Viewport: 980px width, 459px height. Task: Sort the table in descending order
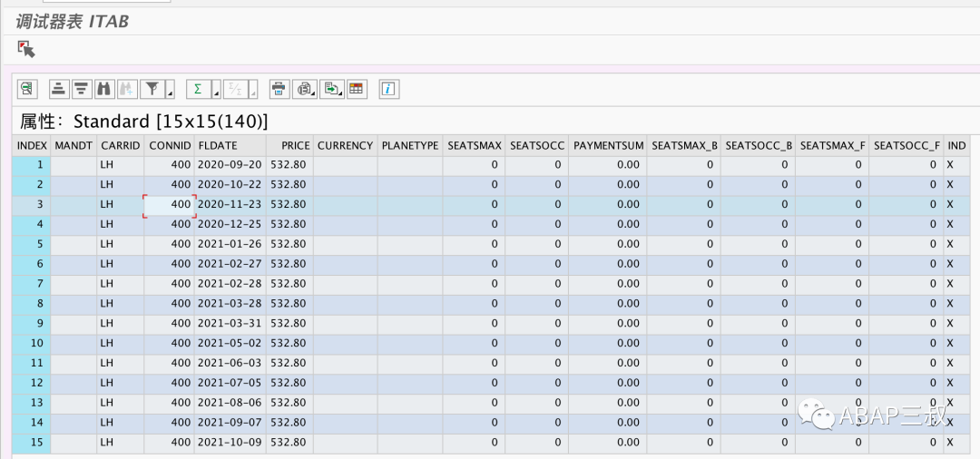(x=82, y=89)
